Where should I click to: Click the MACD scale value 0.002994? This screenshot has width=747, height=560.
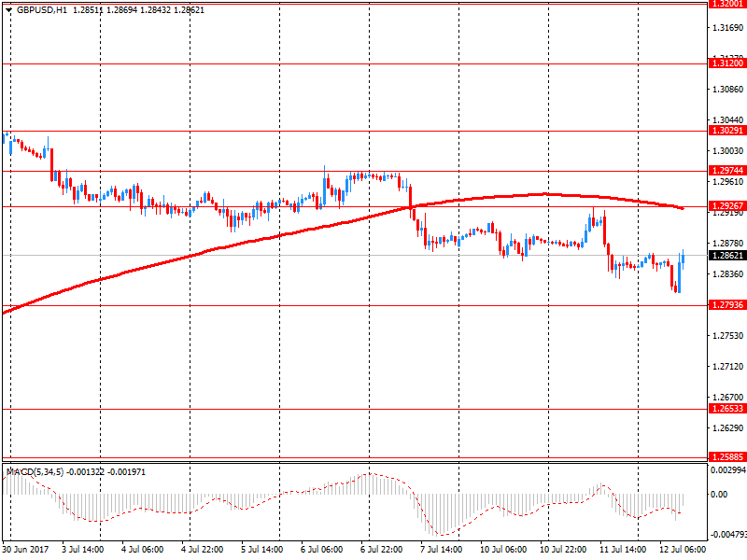728,470
